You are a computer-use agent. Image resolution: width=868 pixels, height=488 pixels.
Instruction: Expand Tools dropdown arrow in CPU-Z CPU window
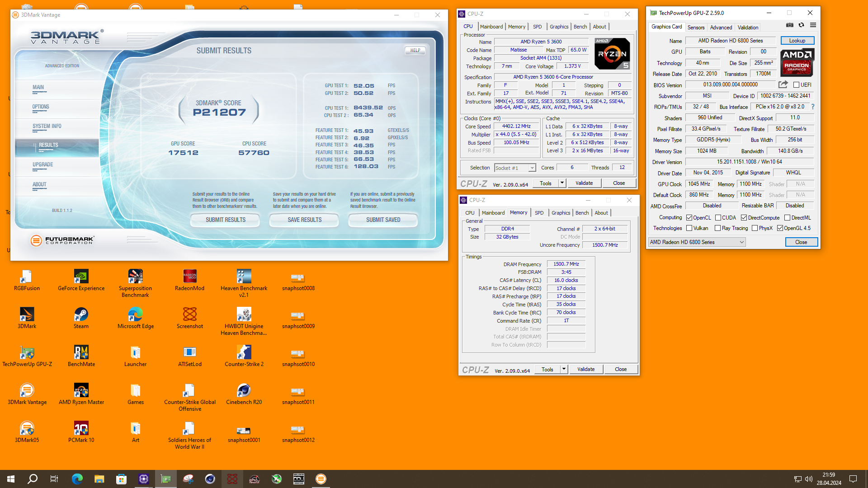click(562, 183)
